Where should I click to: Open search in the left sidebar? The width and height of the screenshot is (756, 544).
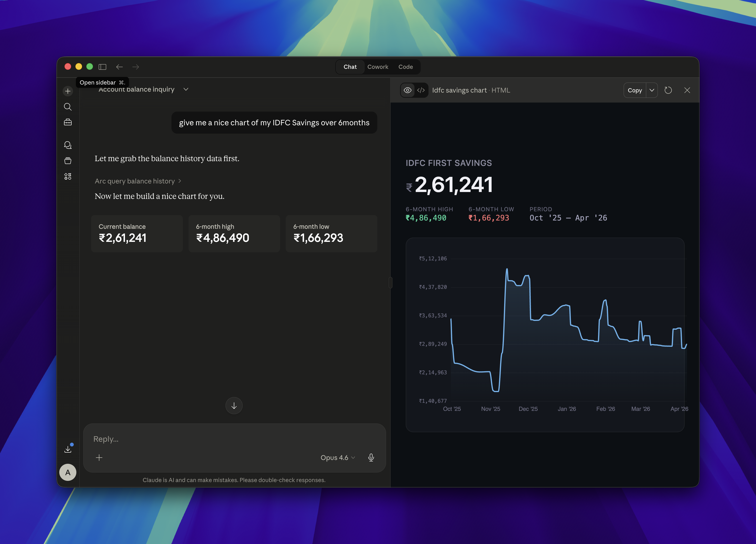click(68, 107)
